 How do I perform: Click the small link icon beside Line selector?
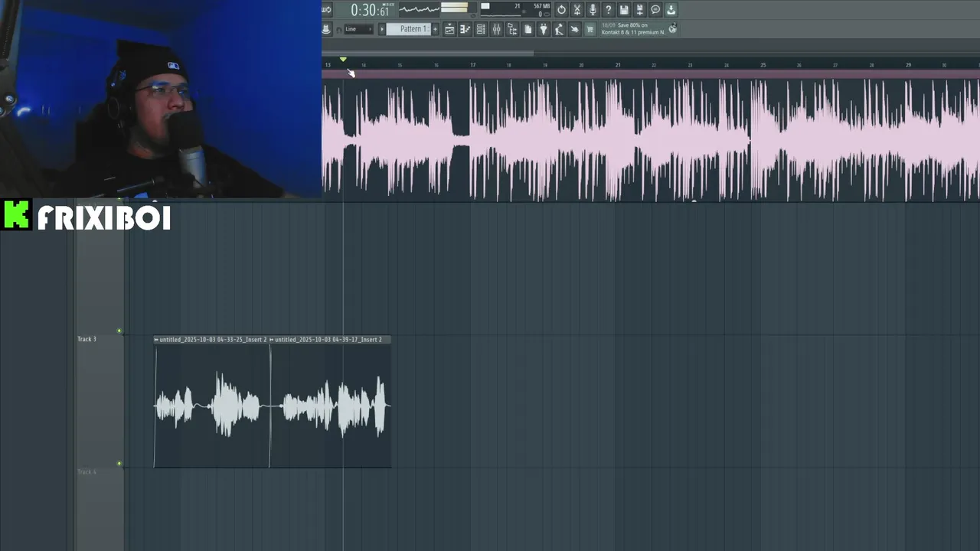click(x=339, y=29)
